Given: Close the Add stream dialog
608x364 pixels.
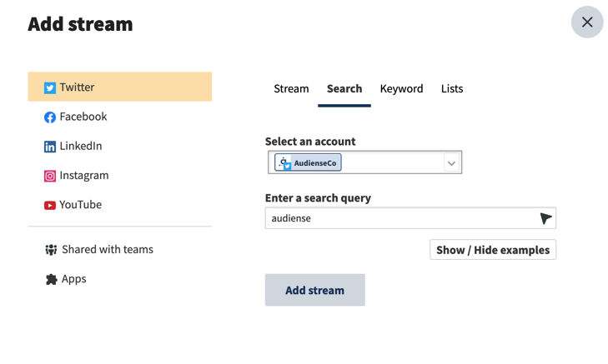Looking at the screenshot, I should pos(587,22).
